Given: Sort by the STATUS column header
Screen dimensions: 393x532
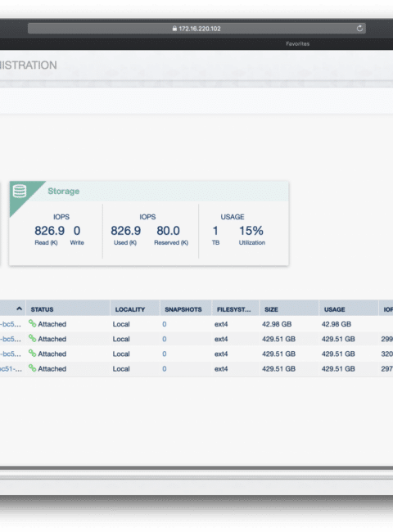Looking at the screenshot, I should pyautogui.click(x=42, y=309).
